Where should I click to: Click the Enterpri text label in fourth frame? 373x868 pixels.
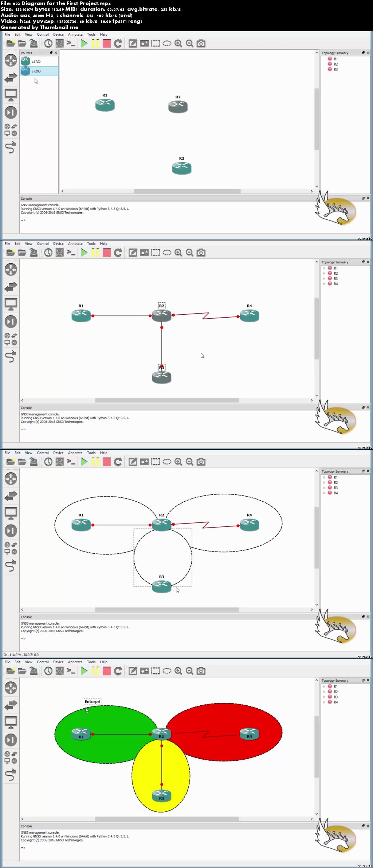click(x=93, y=702)
